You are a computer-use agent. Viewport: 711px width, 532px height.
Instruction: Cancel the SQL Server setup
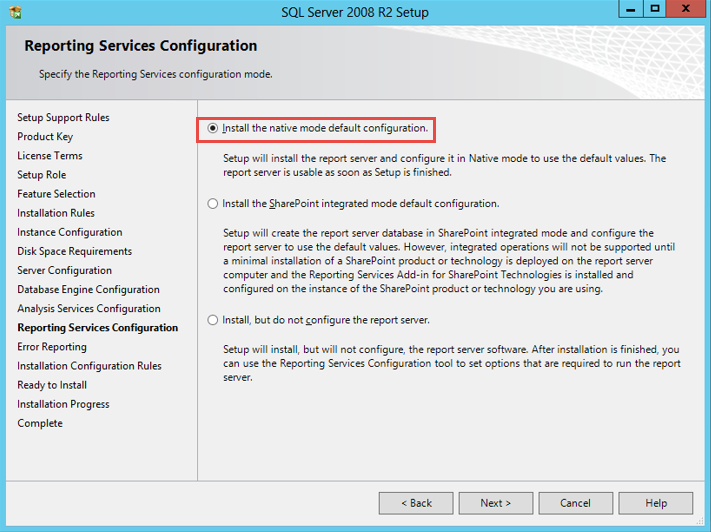pyautogui.click(x=575, y=503)
